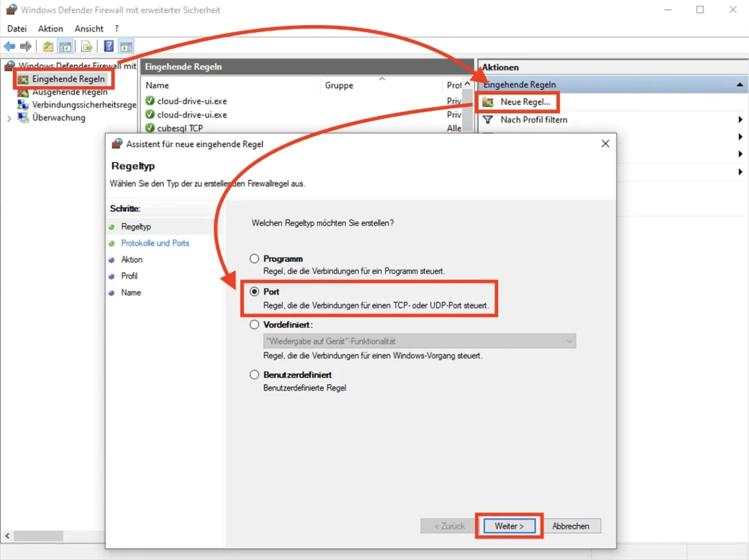Click the funnel icon beside Nach Profil filtern
Image resolution: width=749 pixels, height=560 pixels.
(488, 120)
